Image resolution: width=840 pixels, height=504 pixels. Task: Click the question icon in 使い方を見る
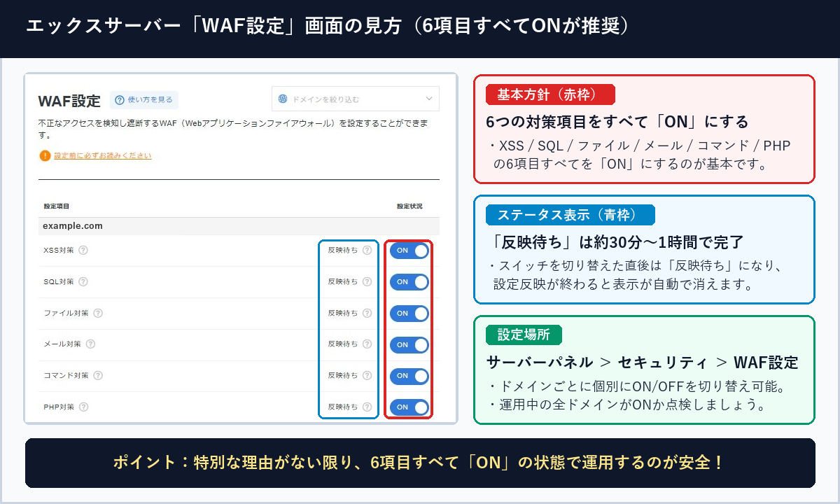click(120, 100)
